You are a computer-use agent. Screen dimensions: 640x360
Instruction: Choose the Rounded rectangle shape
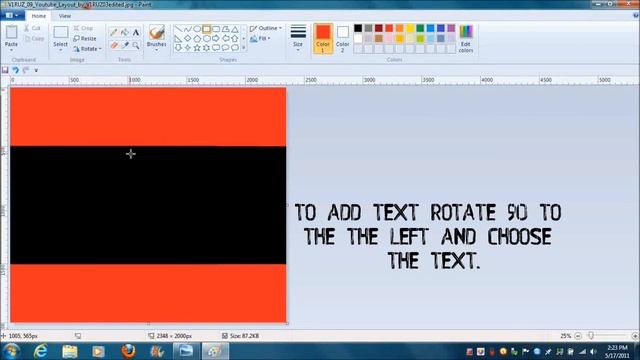(216, 29)
